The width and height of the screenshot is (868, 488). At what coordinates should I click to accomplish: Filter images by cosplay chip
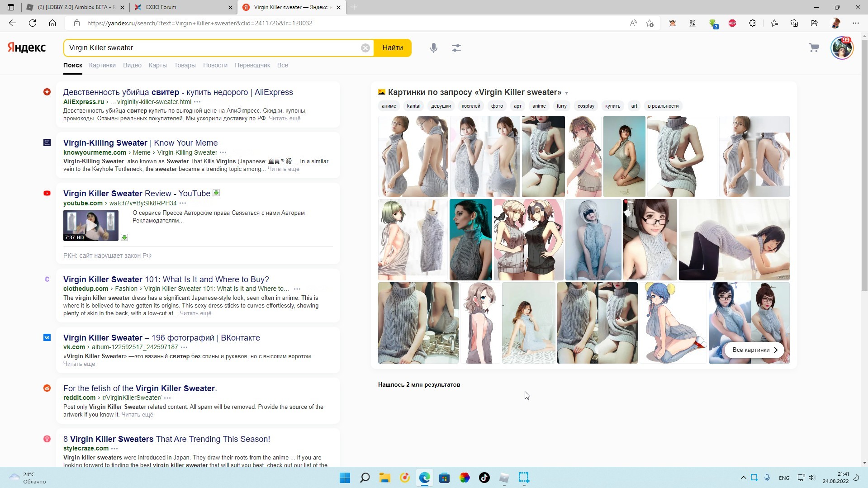tap(586, 106)
